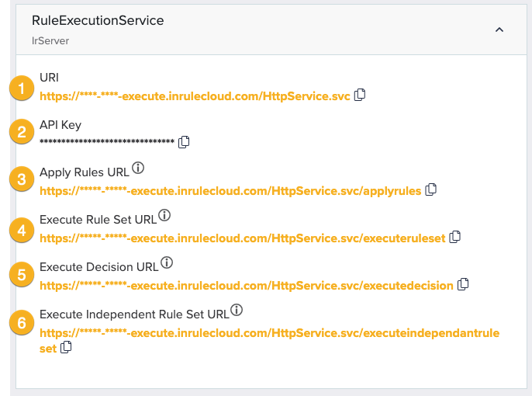Copy the Execute Decision URL
This screenshot has width=532, height=396.
point(463,284)
